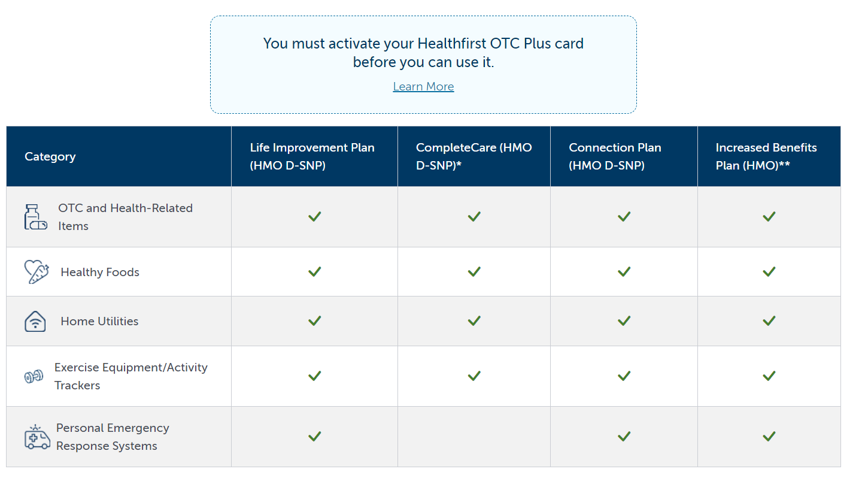Click the Home Utilities wifi house icon
Screen dimensions: 868x478
(35, 321)
